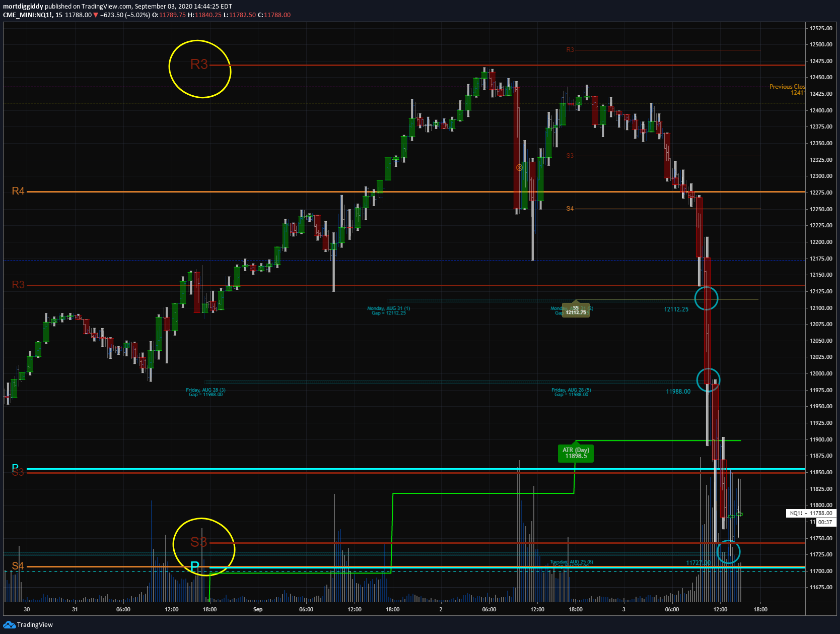The image size is (840, 634).
Task: Click the '30' date label on the time axis
Action: [27, 609]
